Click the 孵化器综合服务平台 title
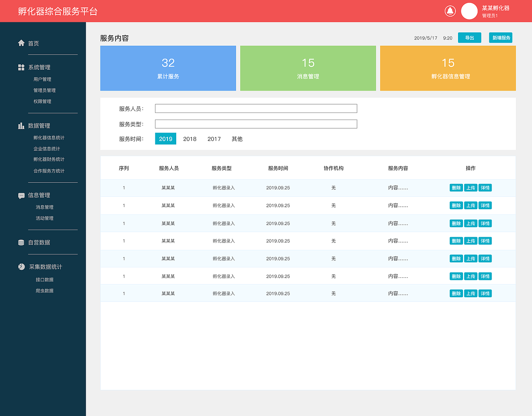This screenshot has width=532, height=416. coord(58,11)
